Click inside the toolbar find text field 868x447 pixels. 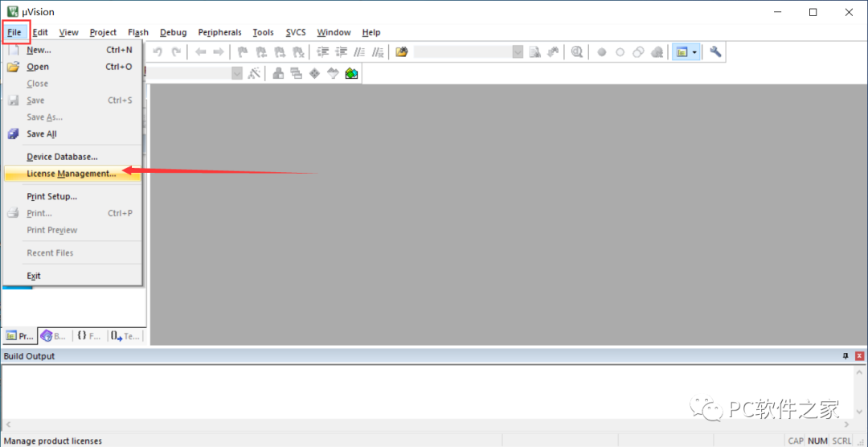coord(463,52)
